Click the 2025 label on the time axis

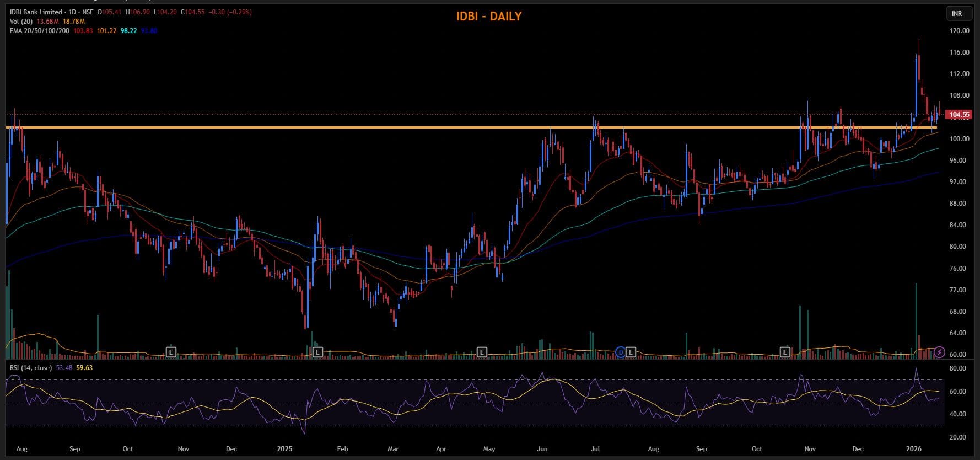(284, 449)
